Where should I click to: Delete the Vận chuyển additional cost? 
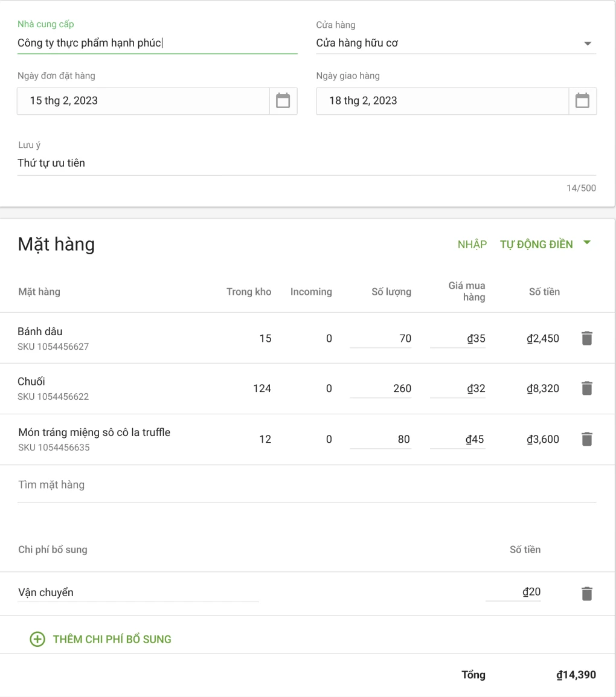pyautogui.click(x=586, y=593)
